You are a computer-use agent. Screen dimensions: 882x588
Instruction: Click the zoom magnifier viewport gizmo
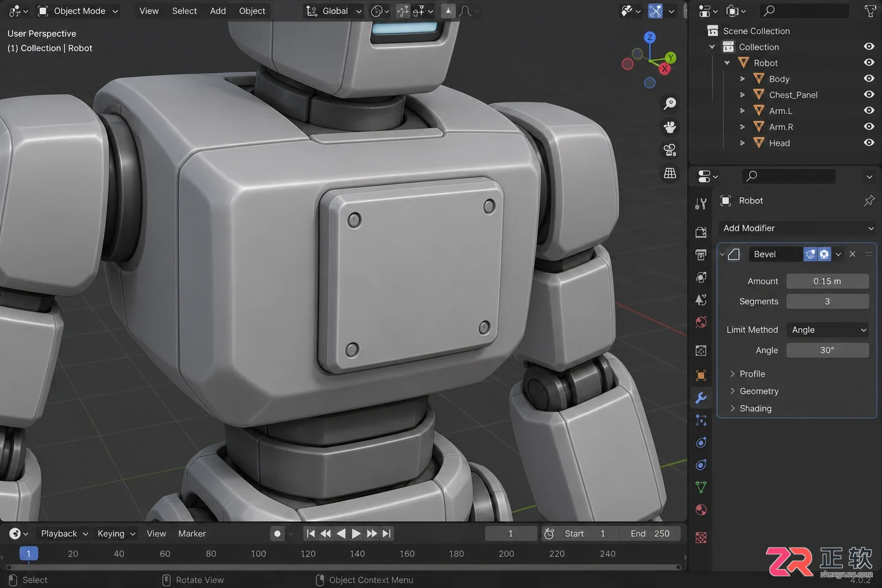pyautogui.click(x=670, y=104)
